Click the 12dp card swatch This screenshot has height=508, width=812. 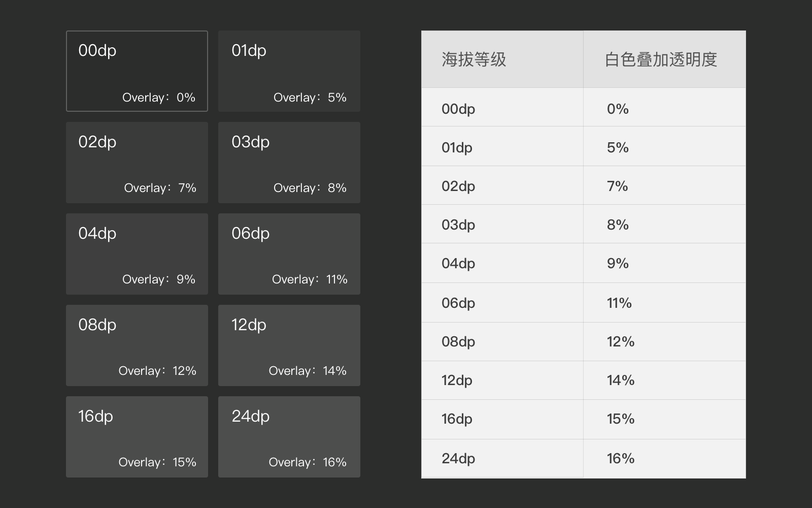(289, 345)
